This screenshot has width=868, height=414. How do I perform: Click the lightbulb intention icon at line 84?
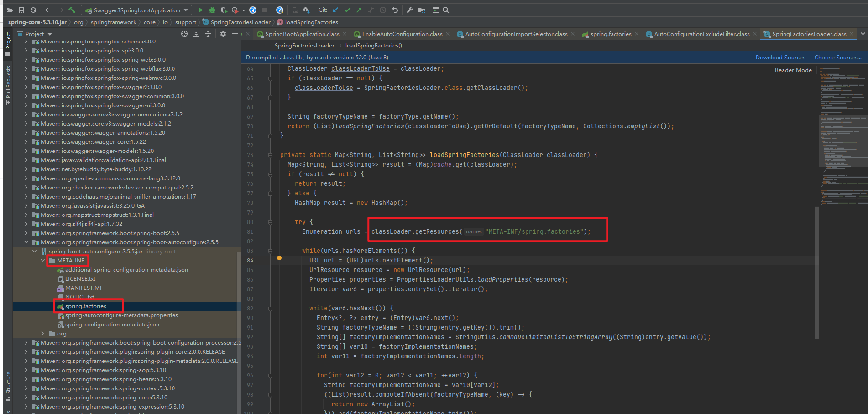279,259
